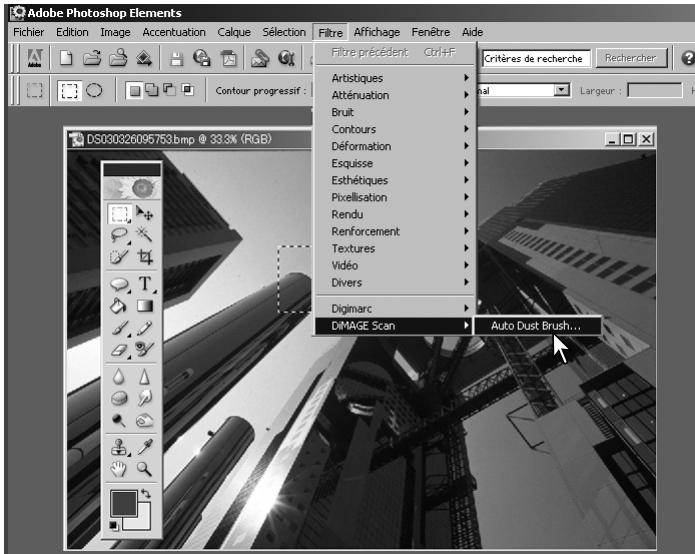Enable Subtract from selection mode

(169, 90)
